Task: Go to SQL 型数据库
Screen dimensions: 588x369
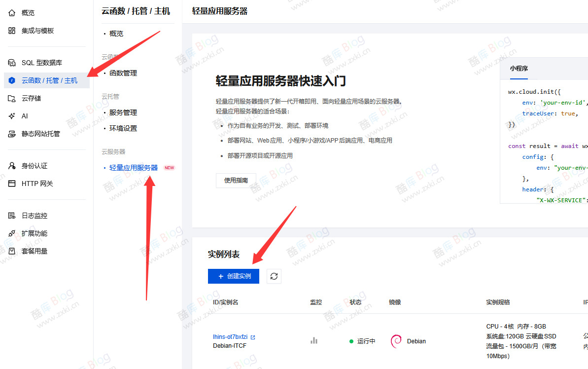Action: click(x=41, y=62)
